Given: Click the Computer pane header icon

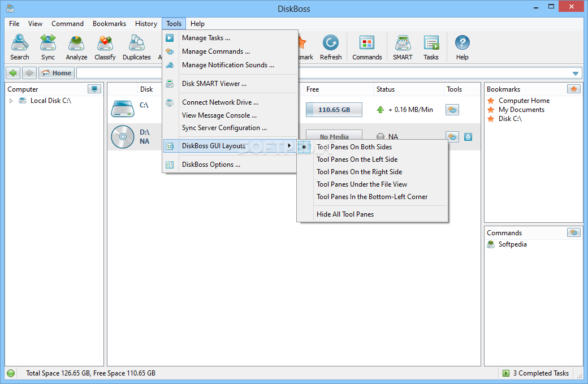Looking at the screenshot, I should coord(94,89).
